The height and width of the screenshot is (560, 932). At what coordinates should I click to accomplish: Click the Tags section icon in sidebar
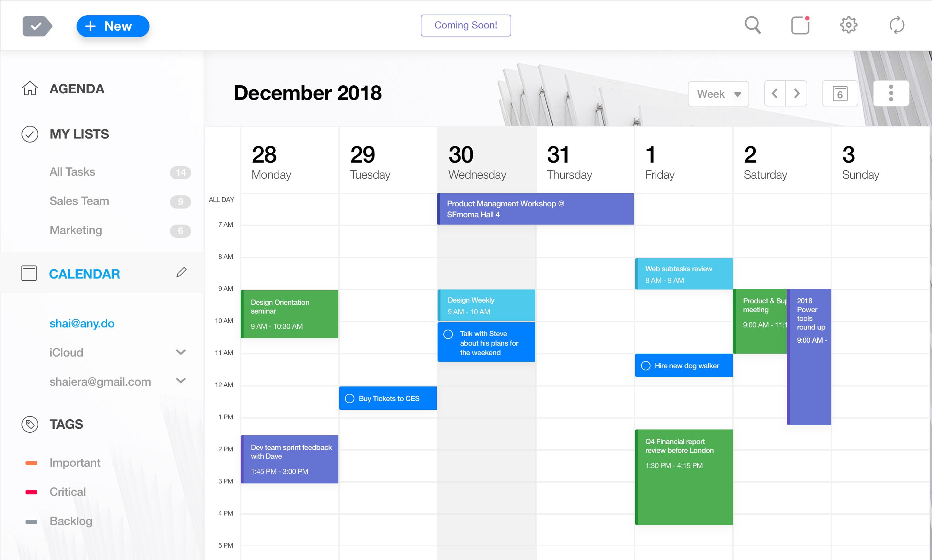tap(29, 424)
